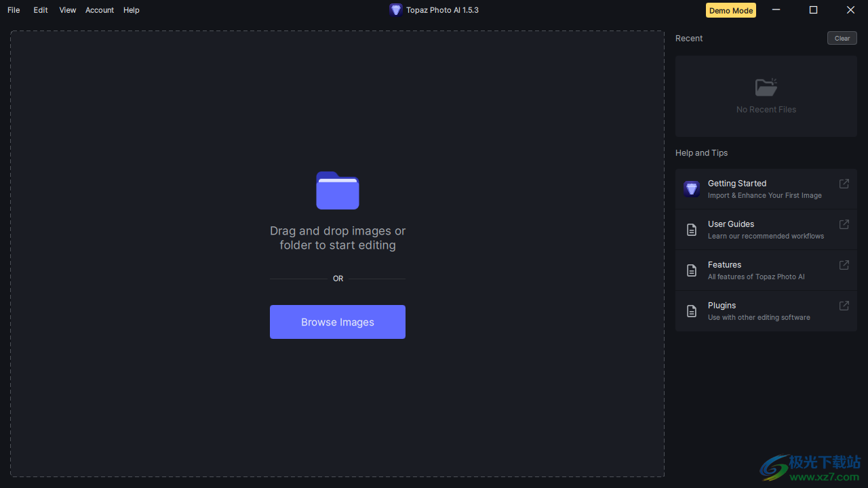This screenshot has height=488, width=868.
Task: Click 'Learn our recommended workflows' subtitle
Action: [x=766, y=237]
